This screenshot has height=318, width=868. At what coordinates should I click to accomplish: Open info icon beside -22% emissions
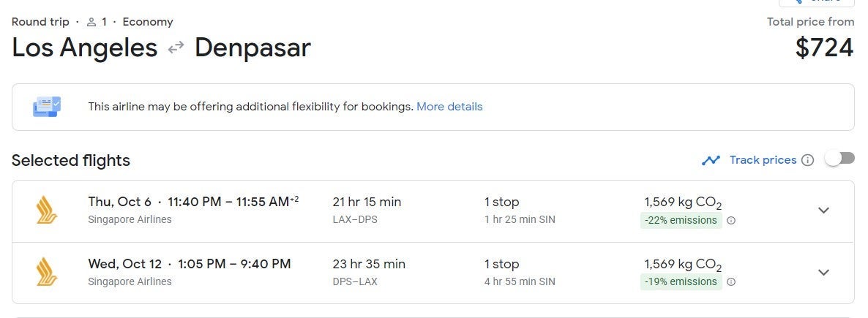730,220
